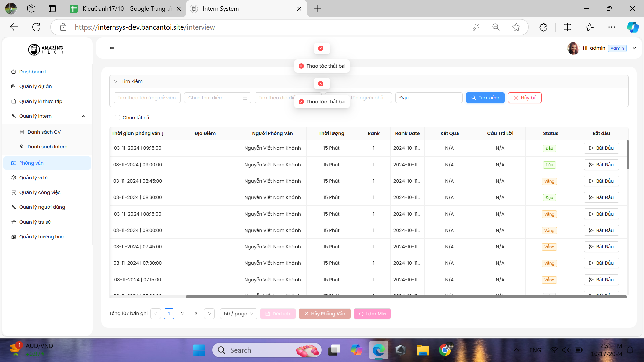The image size is (644, 362).
Task: Click Tìm theo tên ứng cử viên field
Action: pos(147,98)
